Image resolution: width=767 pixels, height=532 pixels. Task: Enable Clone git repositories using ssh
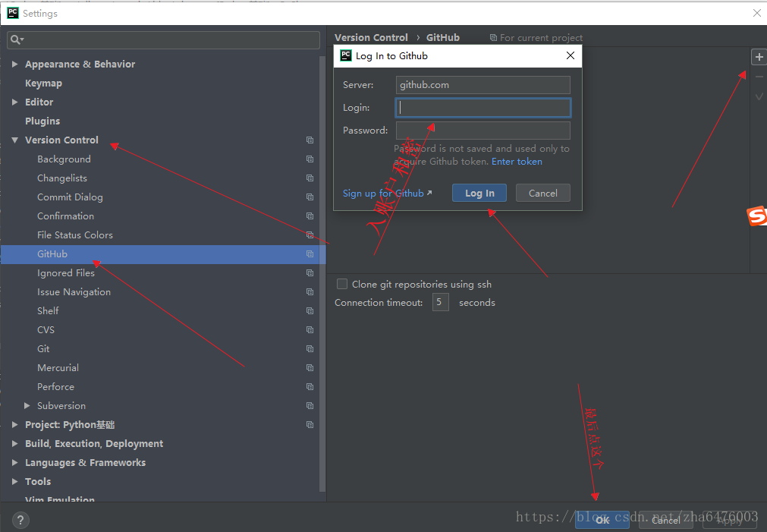tap(342, 284)
